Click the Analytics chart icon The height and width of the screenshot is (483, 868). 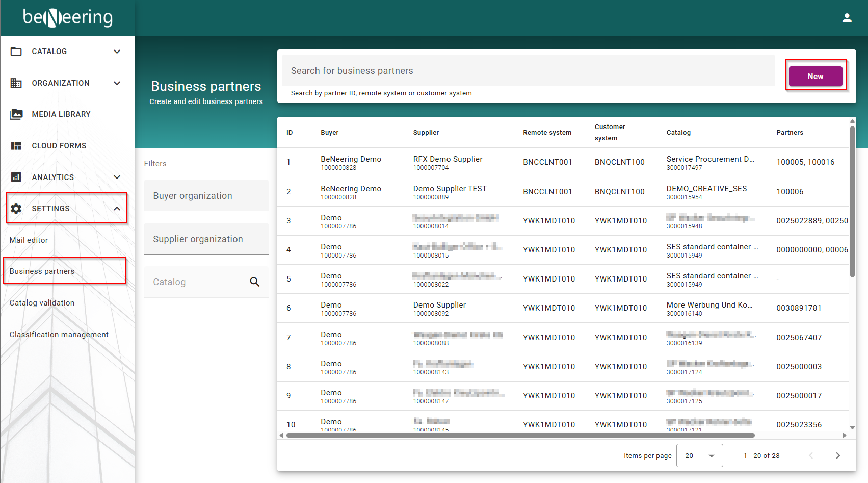[x=16, y=177]
